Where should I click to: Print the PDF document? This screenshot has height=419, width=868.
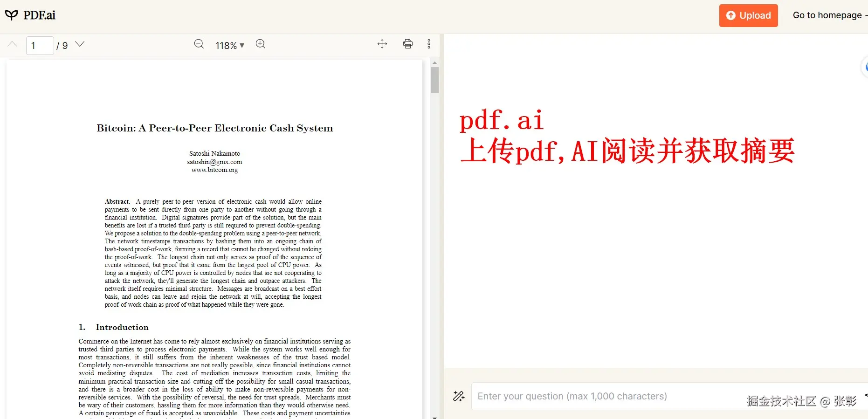[408, 44]
